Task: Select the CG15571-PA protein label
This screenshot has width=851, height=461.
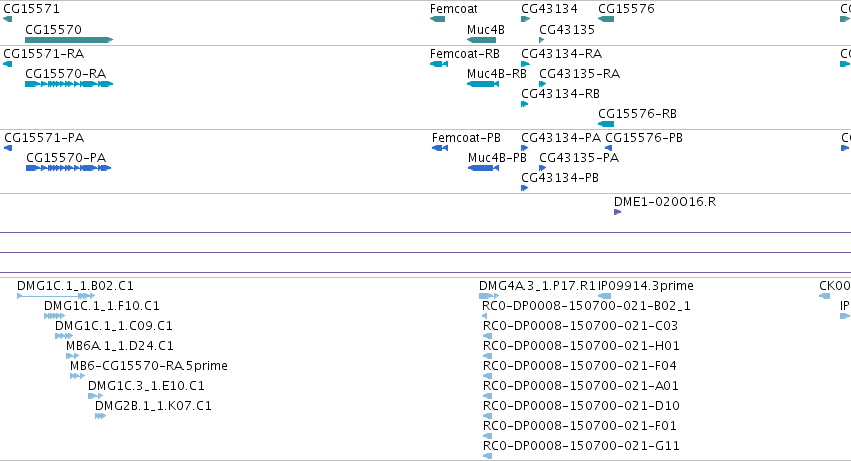Action: coord(44,138)
